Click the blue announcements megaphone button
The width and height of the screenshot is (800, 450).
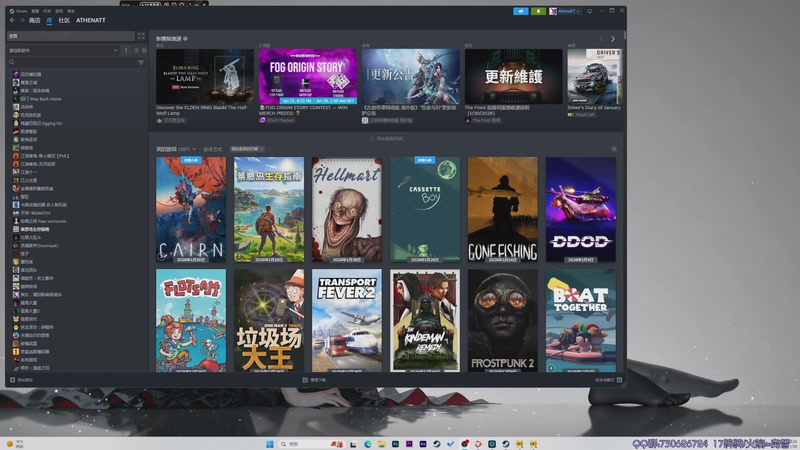tap(520, 11)
